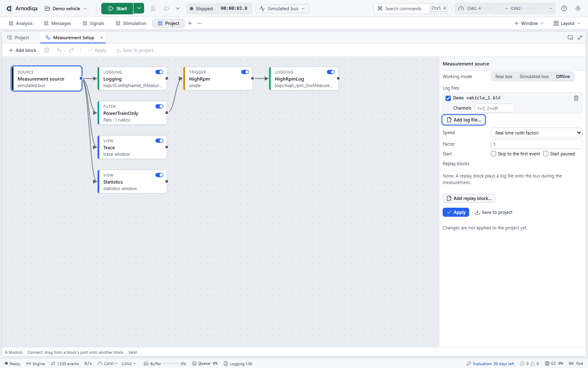Click the Arnodiqa app logo
This screenshot has width=588, height=368.
click(x=9, y=9)
